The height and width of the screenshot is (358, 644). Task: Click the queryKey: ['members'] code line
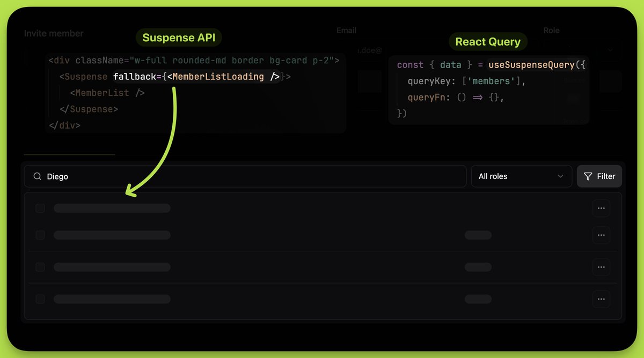pyautogui.click(x=467, y=81)
